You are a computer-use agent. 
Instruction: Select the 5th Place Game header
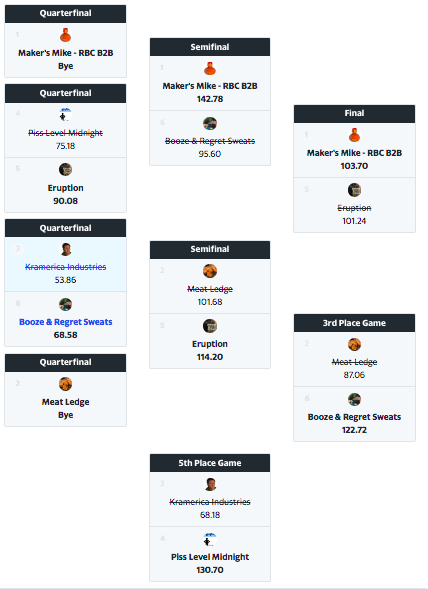pos(210,463)
